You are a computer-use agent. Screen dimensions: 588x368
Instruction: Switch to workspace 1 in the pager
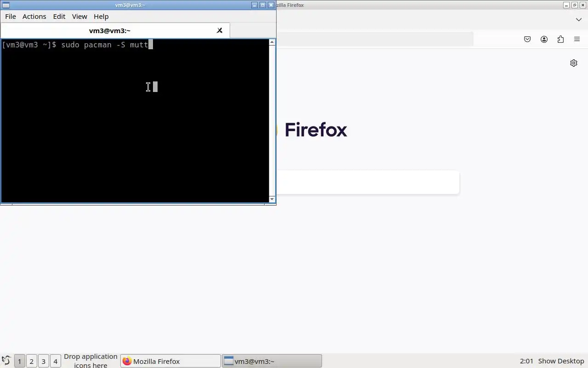(19, 361)
